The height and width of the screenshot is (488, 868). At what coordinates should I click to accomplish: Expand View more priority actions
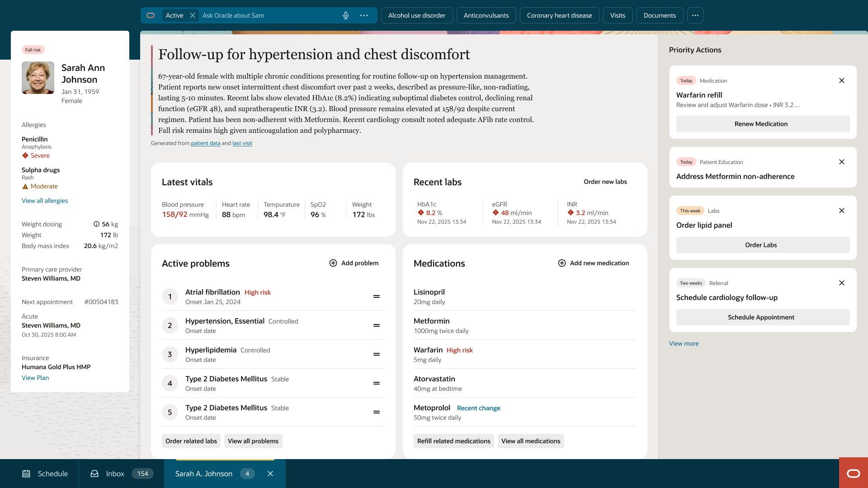click(x=684, y=343)
